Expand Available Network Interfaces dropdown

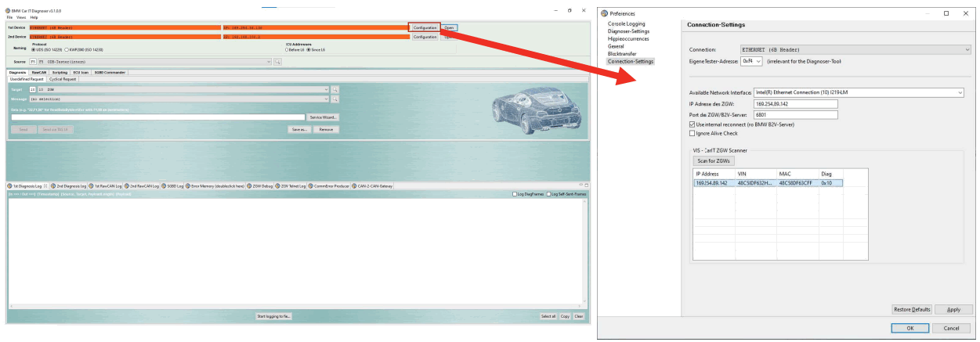point(858,92)
